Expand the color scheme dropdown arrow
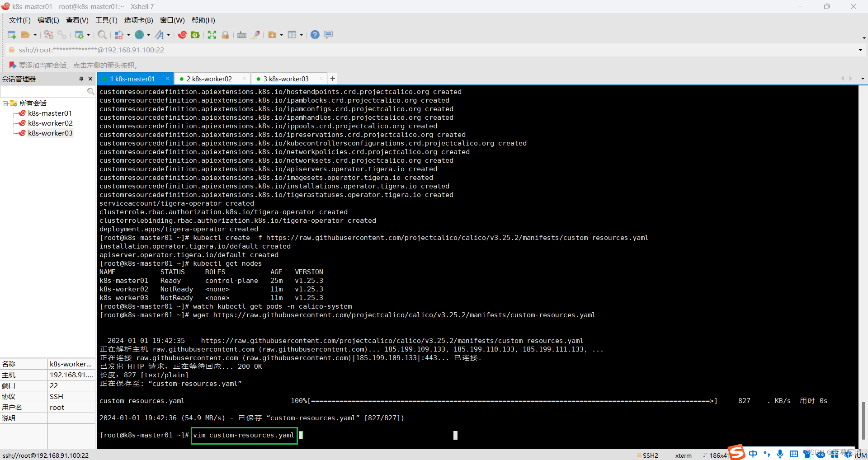The image size is (868, 460). tap(128, 35)
